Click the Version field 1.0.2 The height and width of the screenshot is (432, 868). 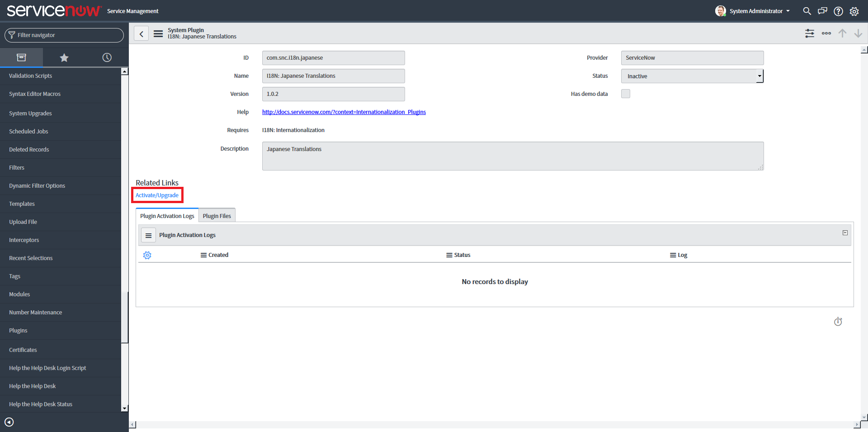coord(334,94)
